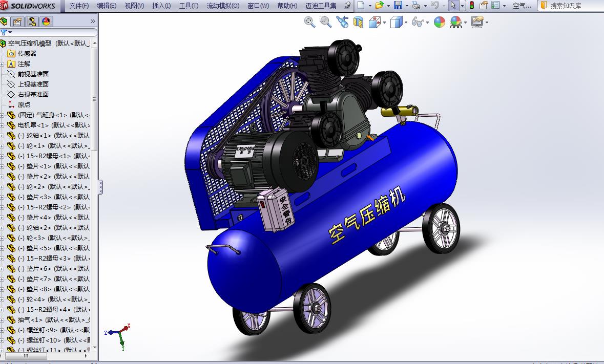604x364 pixels.
Task: Click the Previous View icon
Action: click(342, 22)
